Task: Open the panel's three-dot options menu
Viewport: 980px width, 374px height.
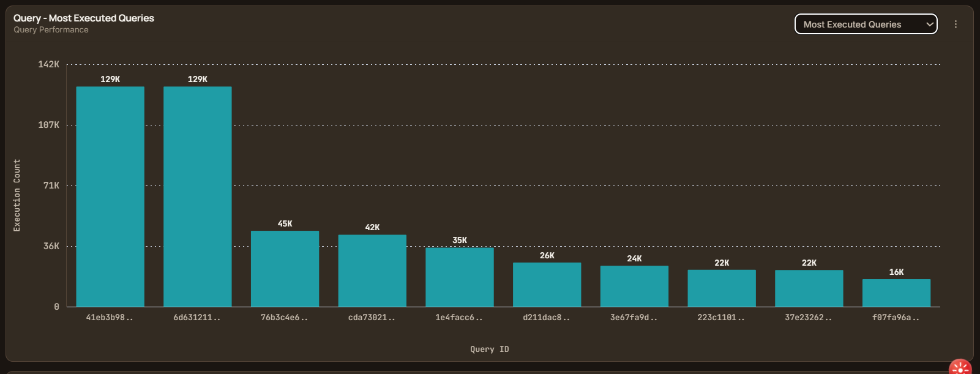Action: 956,24
